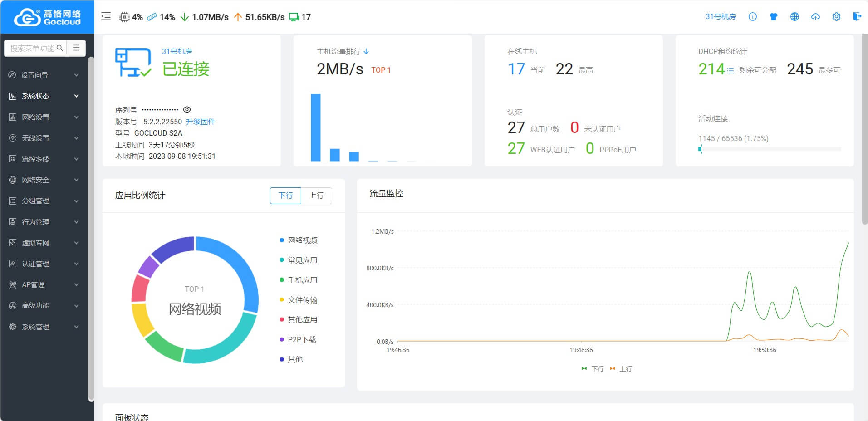
Task: Click the current online hosts number 17
Action: pyautogui.click(x=516, y=69)
